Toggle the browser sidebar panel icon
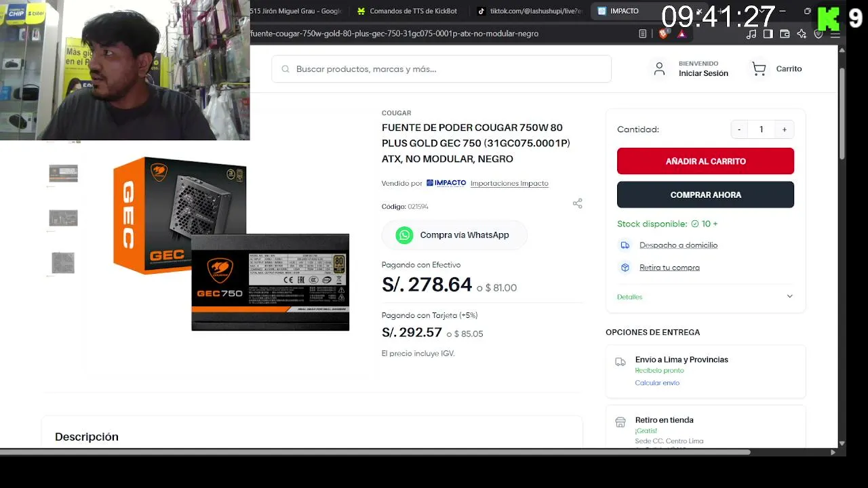The image size is (868, 488). coord(768,33)
